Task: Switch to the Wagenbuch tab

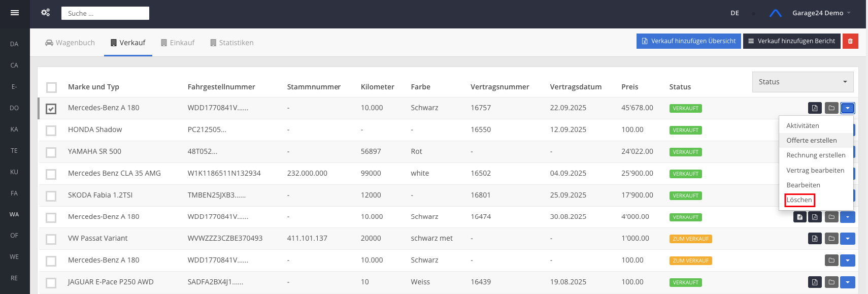Action: [70, 43]
